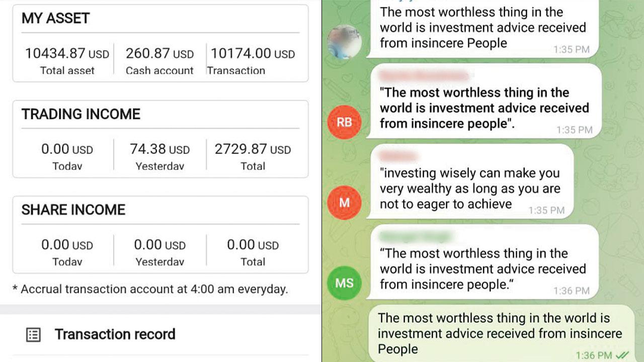Tap the RB contact avatar
644x362 pixels.
click(344, 122)
